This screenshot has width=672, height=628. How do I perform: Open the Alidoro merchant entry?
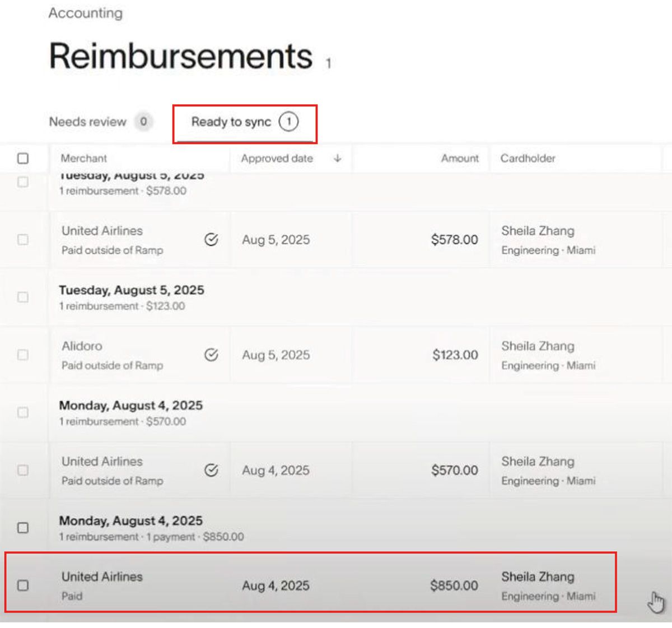point(82,346)
